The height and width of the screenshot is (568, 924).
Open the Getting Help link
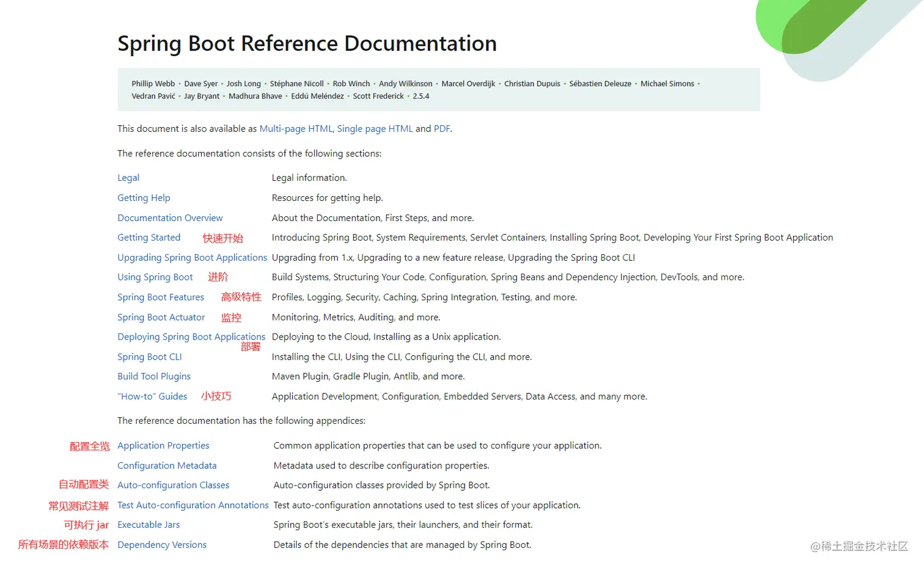144,198
